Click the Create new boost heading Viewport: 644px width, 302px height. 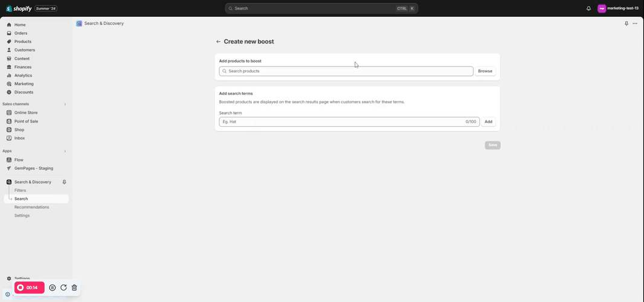tap(249, 42)
